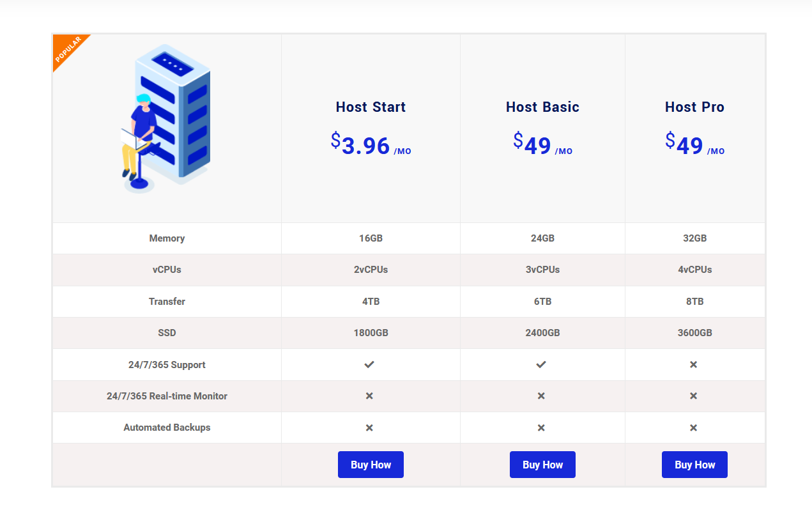Select the Host Pro plan title
812x517 pixels.
click(x=694, y=107)
